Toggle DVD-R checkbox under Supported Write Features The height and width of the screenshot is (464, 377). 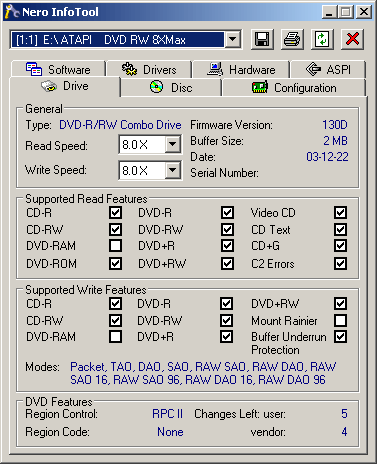(226, 304)
